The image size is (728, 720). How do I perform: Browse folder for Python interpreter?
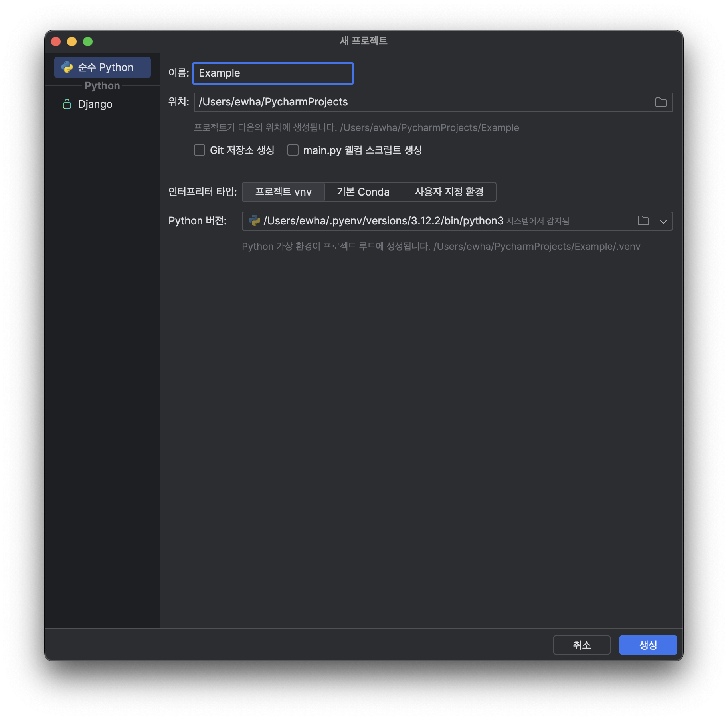(643, 221)
